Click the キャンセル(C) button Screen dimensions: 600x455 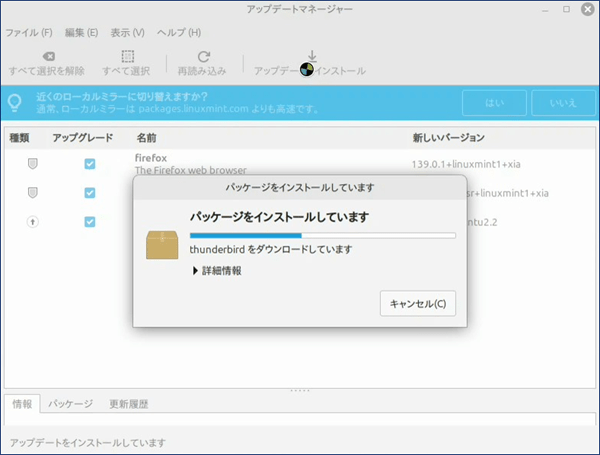click(x=418, y=303)
